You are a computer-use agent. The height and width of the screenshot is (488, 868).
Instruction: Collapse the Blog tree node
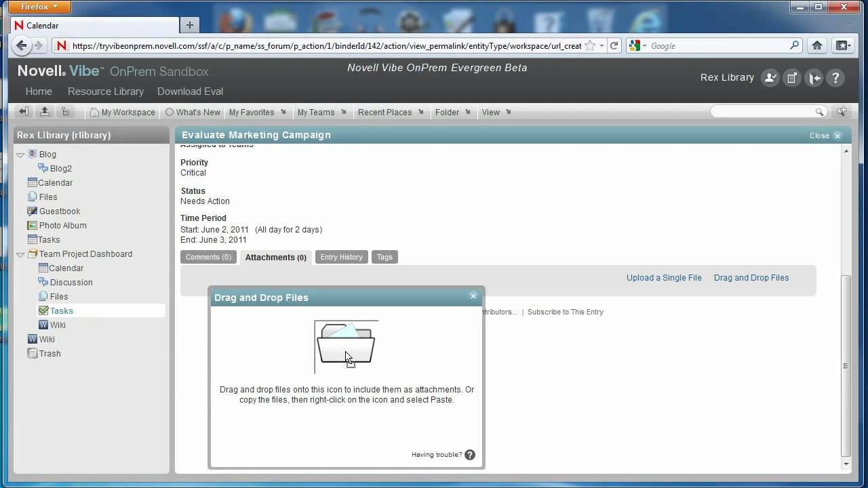[x=20, y=155]
